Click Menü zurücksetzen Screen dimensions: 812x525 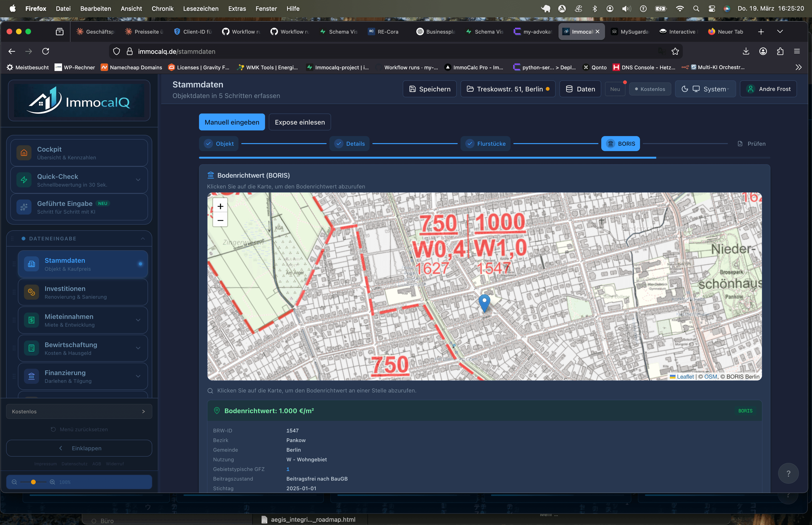click(79, 429)
